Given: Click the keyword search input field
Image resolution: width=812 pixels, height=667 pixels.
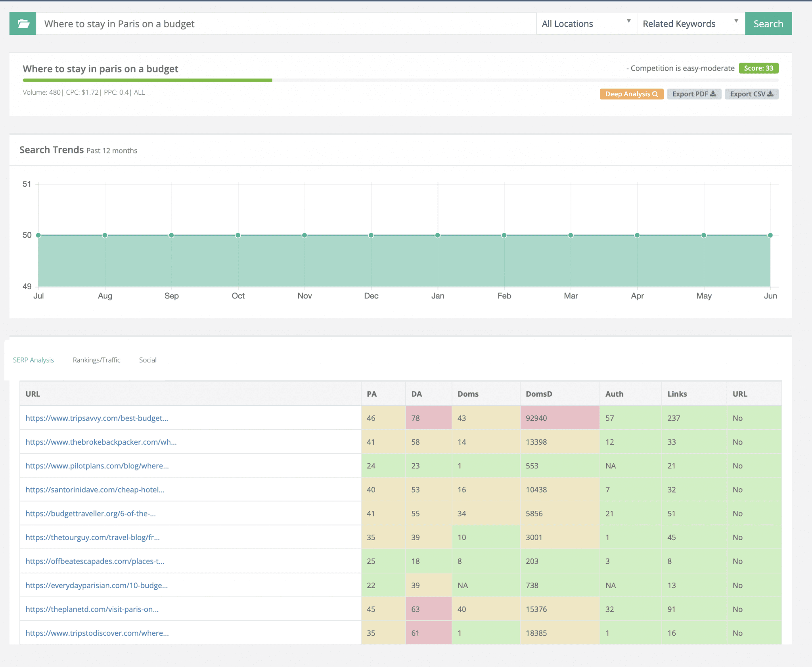Looking at the screenshot, I should [285, 24].
